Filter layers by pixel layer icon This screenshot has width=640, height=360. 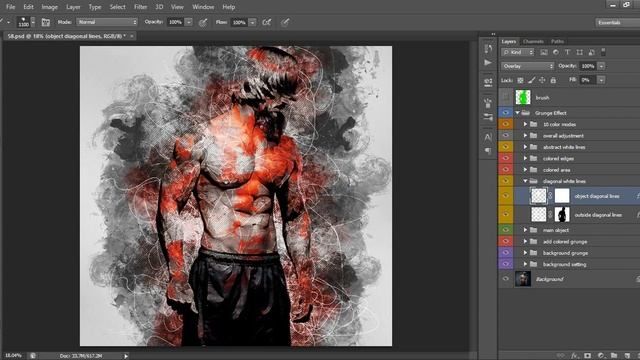point(544,52)
